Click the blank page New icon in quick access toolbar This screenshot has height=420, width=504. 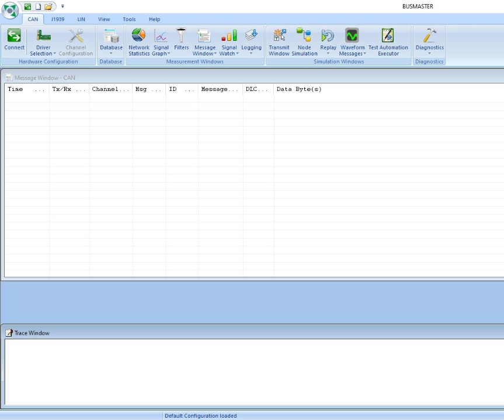38,6
